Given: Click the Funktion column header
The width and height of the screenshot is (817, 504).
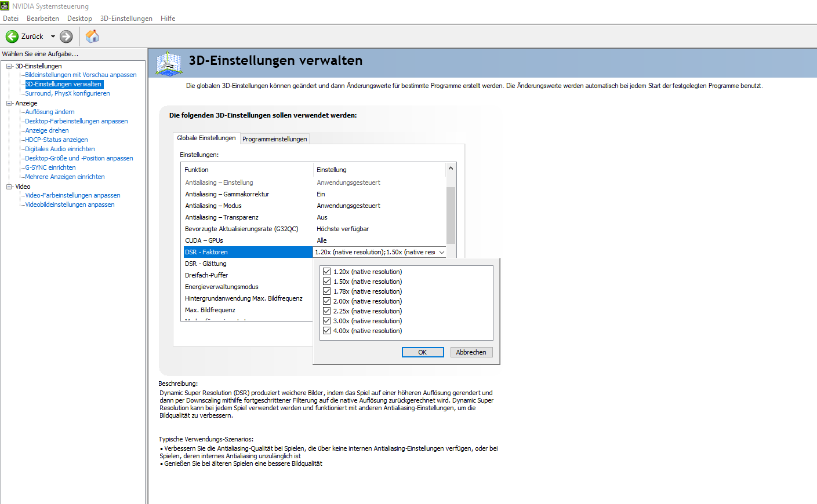Looking at the screenshot, I should (x=247, y=170).
